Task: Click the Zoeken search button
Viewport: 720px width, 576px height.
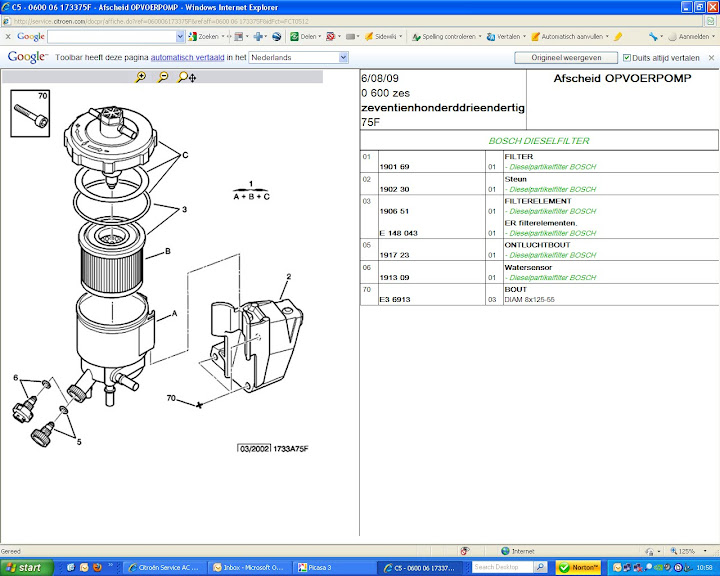Action: click(203, 36)
